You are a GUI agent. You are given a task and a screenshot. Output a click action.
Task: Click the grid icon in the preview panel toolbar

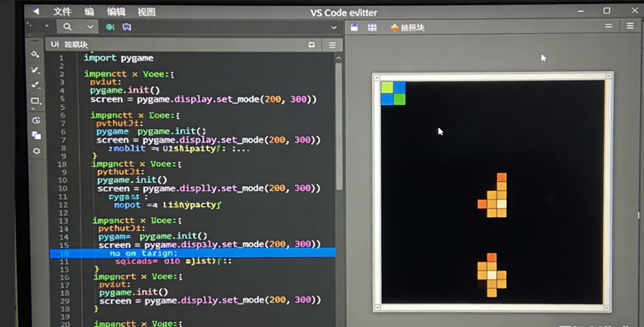(372, 27)
